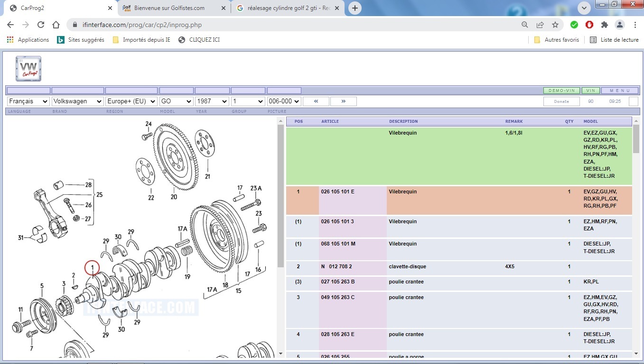Viewport: 644px width, 364px height.
Task: Click the Donate button
Action: coord(561,101)
